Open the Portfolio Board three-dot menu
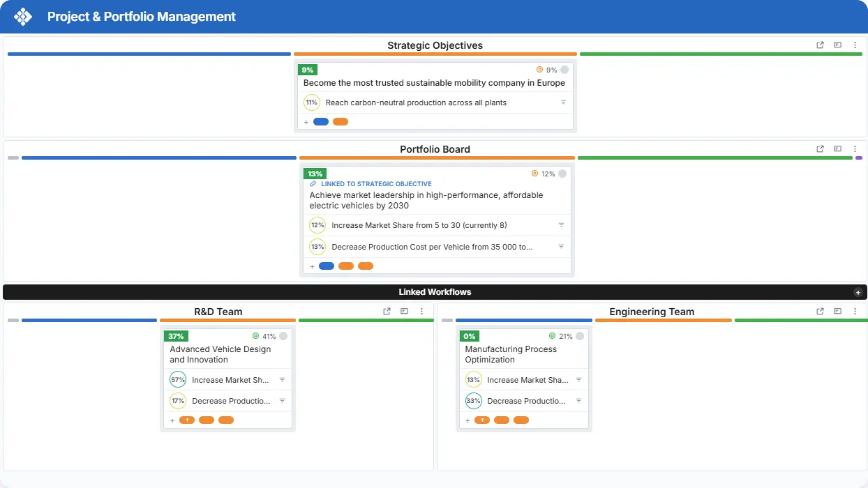Viewport: 868px width, 488px height. click(x=855, y=149)
